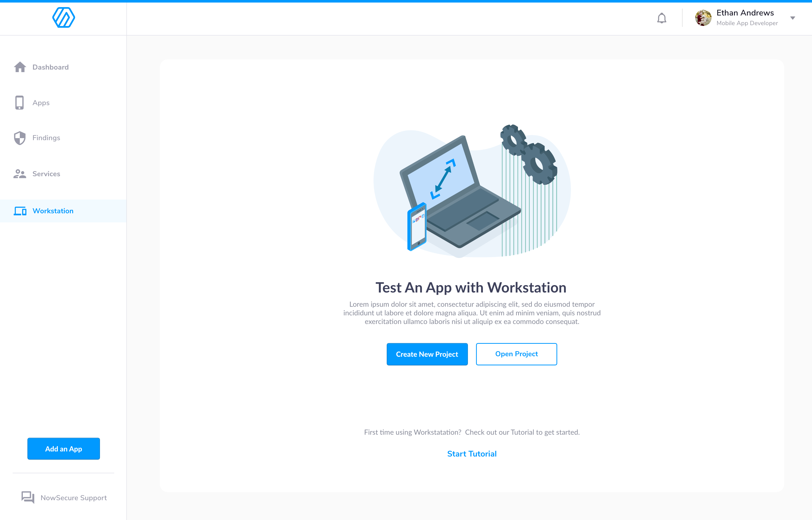Click the Open Project button
Image resolution: width=812 pixels, height=520 pixels.
pyautogui.click(x=516, y=354)
